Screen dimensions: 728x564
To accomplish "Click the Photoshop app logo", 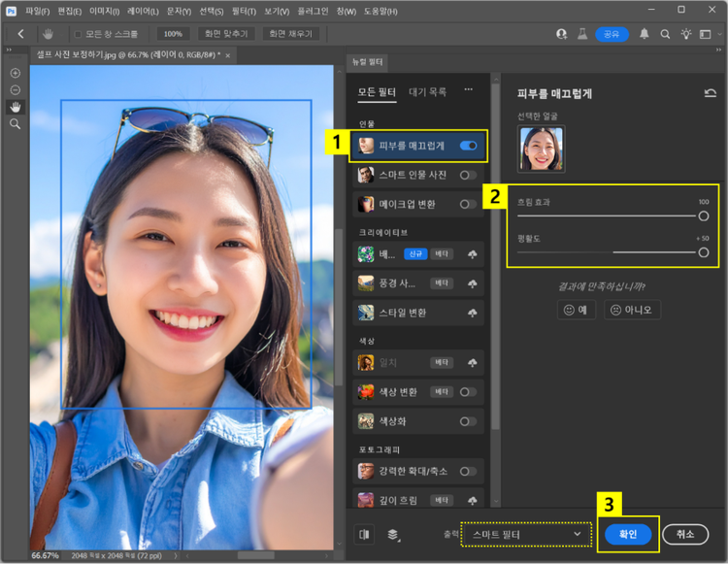I will pyautogui.click(x=11, y=11).
